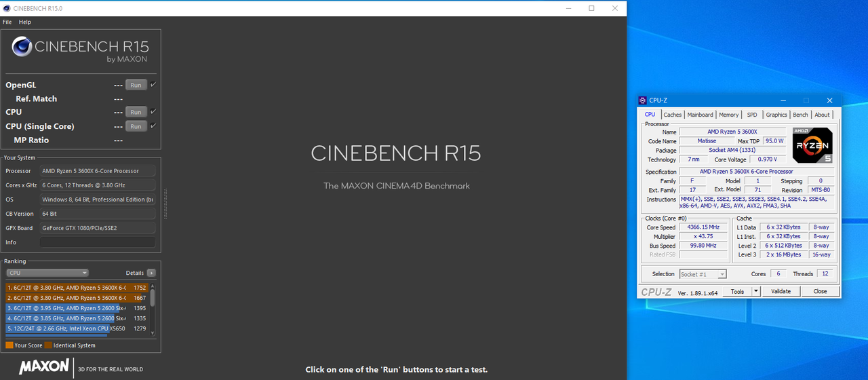Run the OpenGL benchmark
Image resolution: width=868 pixels, height=380 pixels.
(x=136, y=85)
